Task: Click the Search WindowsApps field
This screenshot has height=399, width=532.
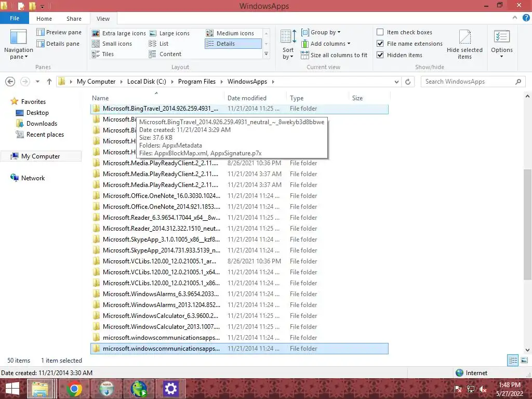Action: tap(473, 82)
